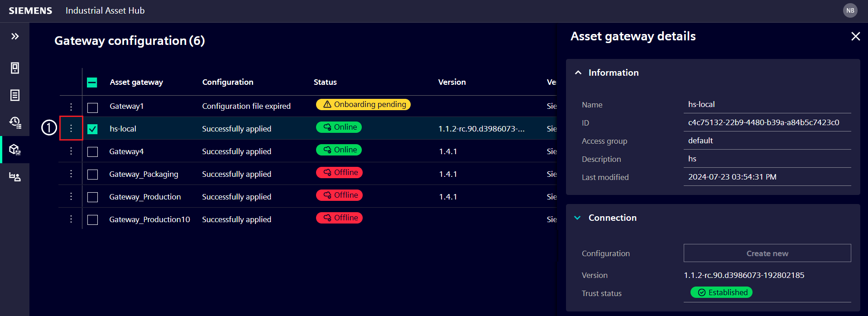Sort by the Status column header
Image resolution: width=868 pixels, height=316 pixels.
pyautogui.click(x=325, y=82)
